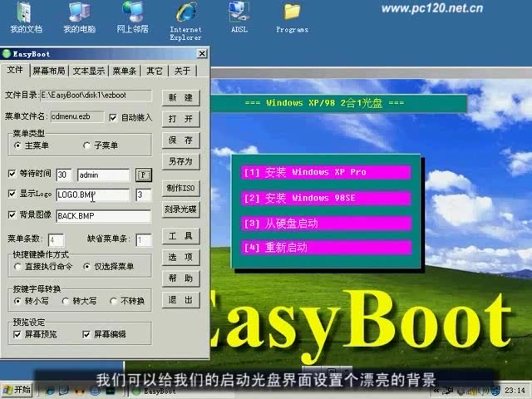Open the Programs folder icon

(x=292, y=17)
